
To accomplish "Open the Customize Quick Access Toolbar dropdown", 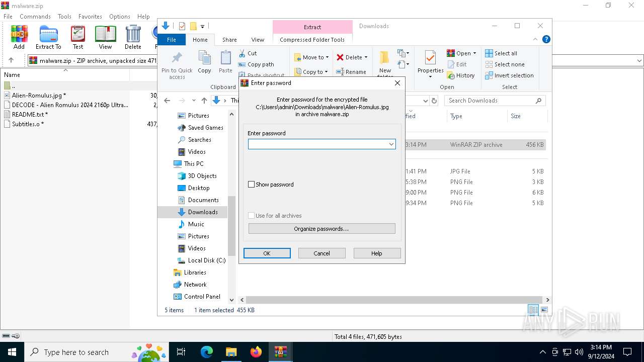I will coord(202,26).
